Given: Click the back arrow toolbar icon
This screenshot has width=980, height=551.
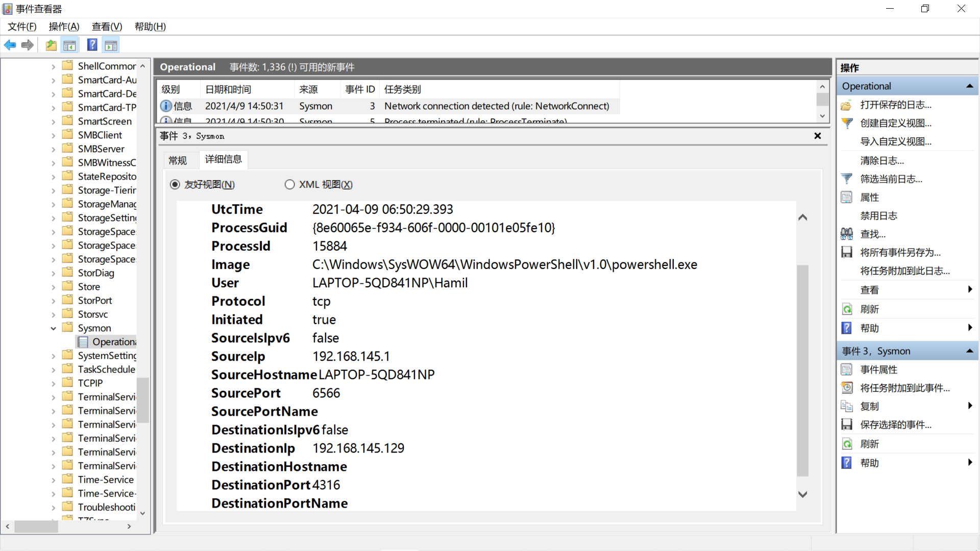Looking at the screenshot, I should pyautogui.click(x=10, y=45).
